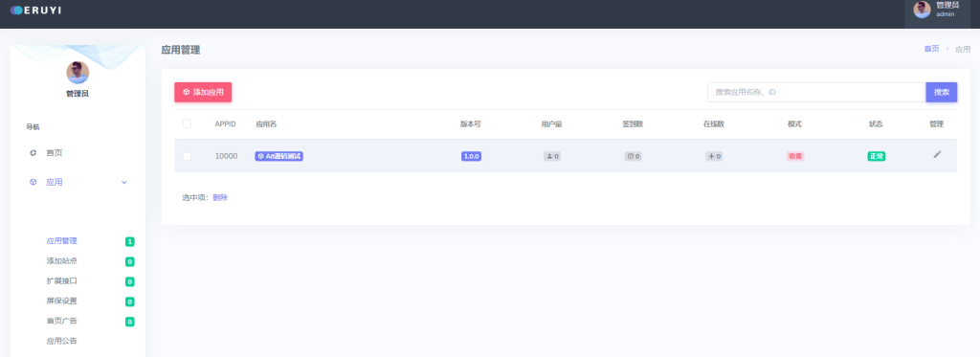Open 应用管理 submenu item

(62, 240)
